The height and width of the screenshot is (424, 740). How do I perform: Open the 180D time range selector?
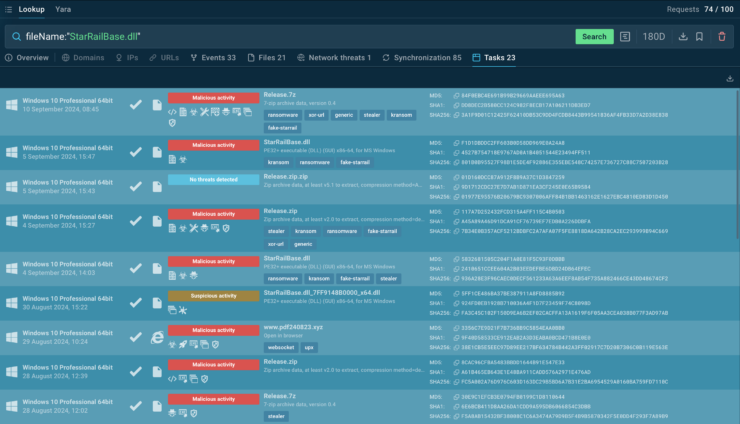point(653,36)
